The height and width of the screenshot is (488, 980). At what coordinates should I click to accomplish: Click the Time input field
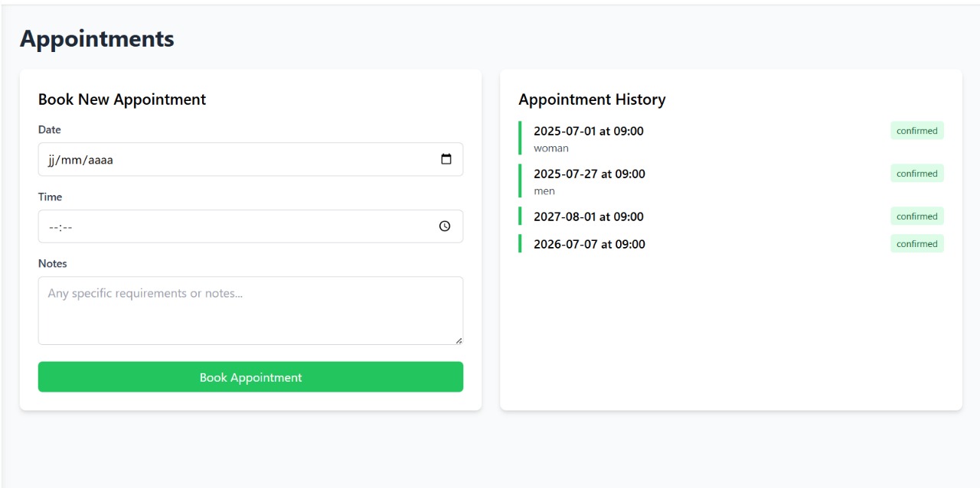point(250,226)
